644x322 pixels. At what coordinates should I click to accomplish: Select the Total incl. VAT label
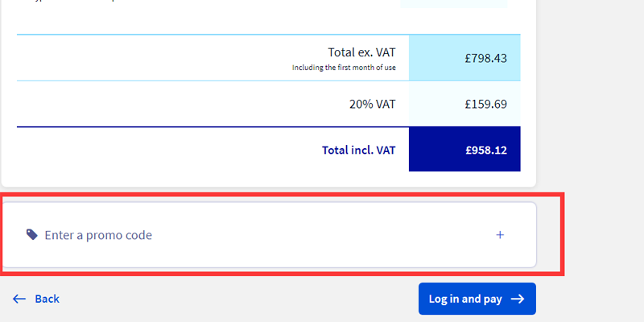pyautogui.click(x=358, y=150)
